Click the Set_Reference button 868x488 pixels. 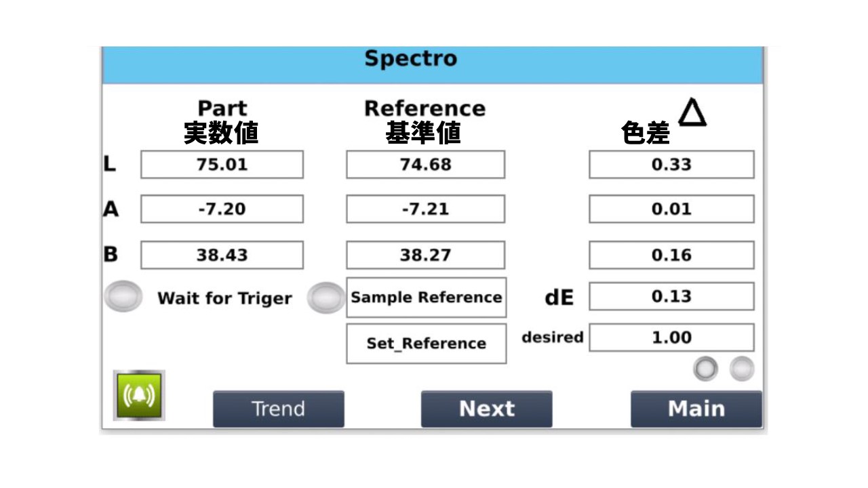(427, 344)
